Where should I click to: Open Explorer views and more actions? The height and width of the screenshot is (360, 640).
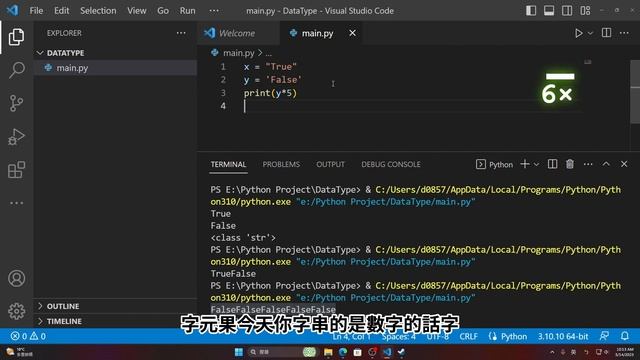pyautogui.click(x=181, y=33)
